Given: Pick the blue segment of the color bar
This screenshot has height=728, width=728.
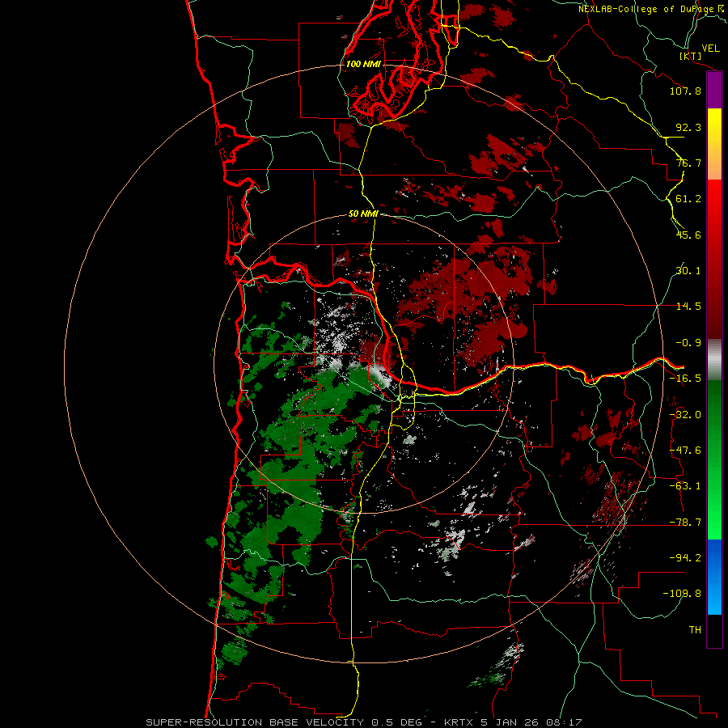Looking at the screenshot, I should pos(714,577).
